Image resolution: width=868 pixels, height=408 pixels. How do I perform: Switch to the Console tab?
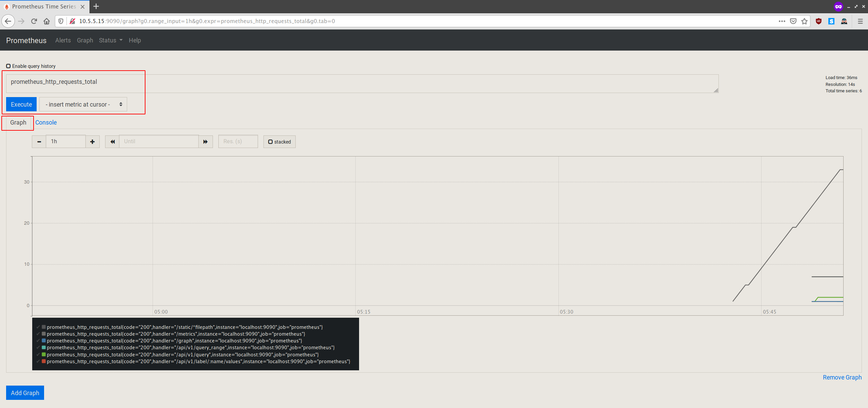[x=46, y=123]
